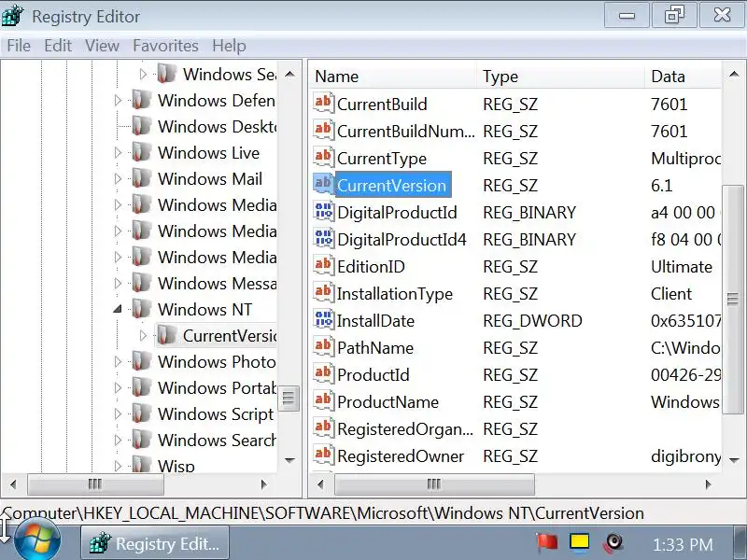Expand the Windows Photo Viewer tree node
Viewport: 747px width, 560px height.
click(x=118, y=361)
